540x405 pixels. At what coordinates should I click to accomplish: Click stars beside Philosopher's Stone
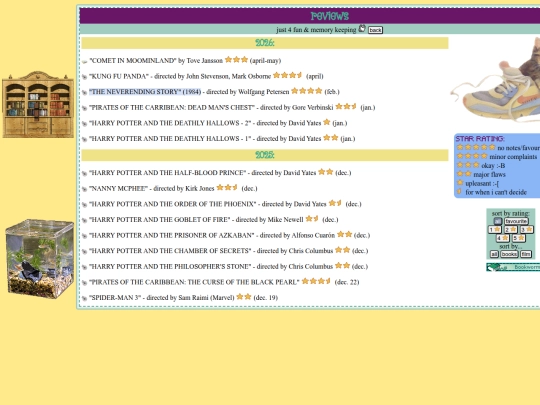pos(343,266)
